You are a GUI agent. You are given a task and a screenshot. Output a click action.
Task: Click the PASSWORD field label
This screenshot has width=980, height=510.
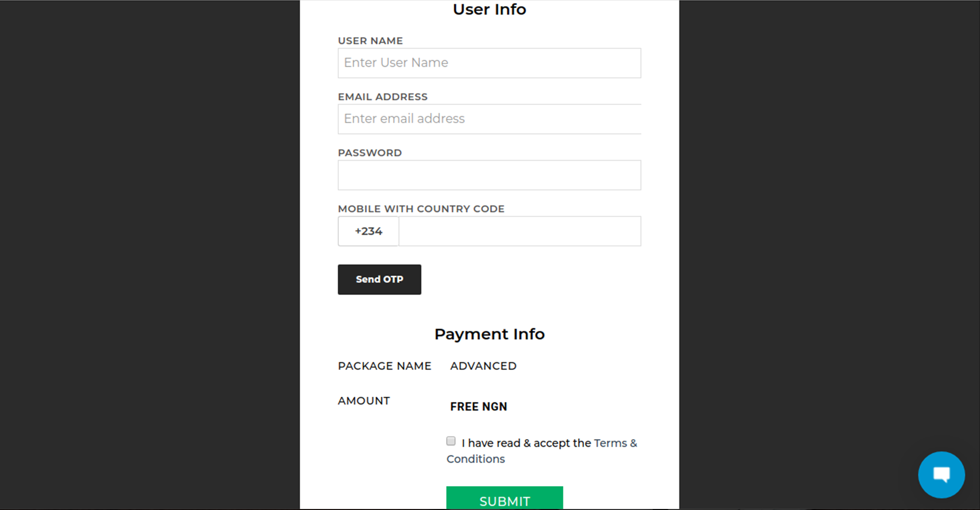coord(370,153)
